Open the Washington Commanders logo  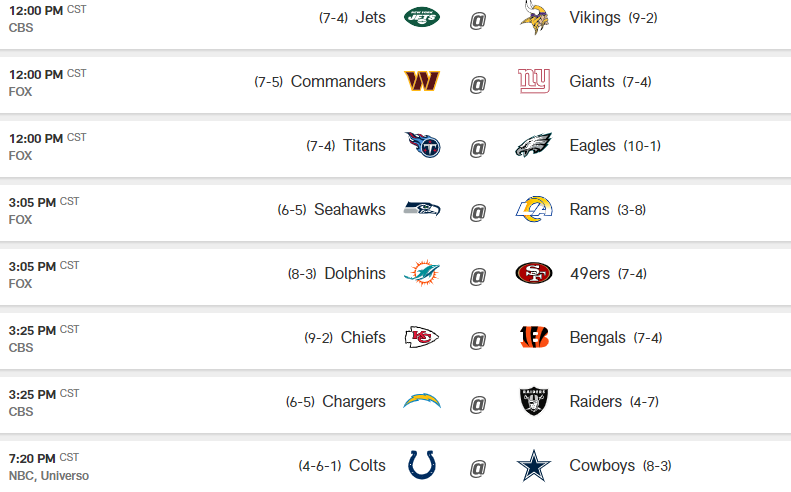422,82
